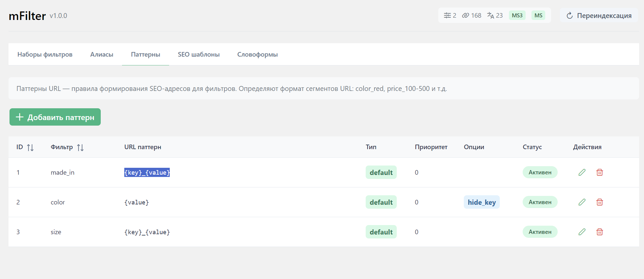Click the filter sets count icon
The width and height of the screenshot is (644, 279).
point(450,15)
